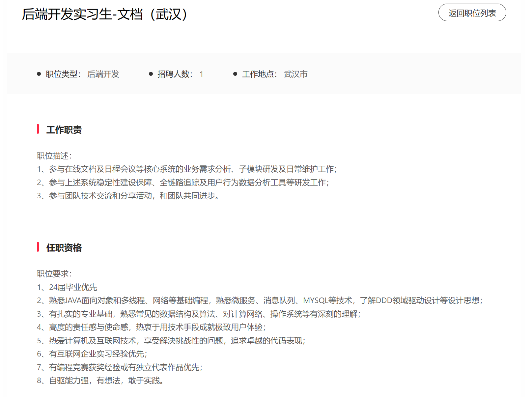Screen dimensions: 532x397
Task: Click the line 1、24届毕业优先
Action: coord(67,287)
